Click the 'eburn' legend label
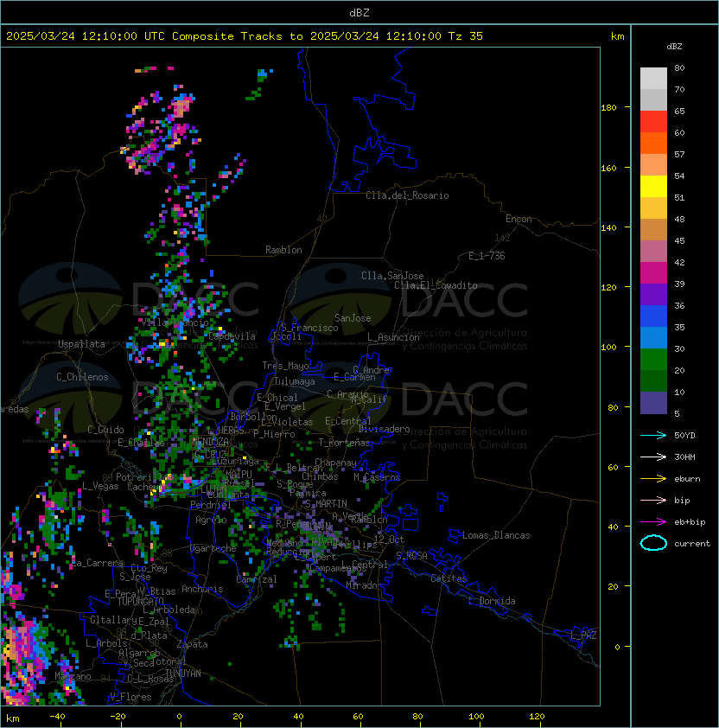The width and height of the screenshot is (719, 728). click(687, 479)
